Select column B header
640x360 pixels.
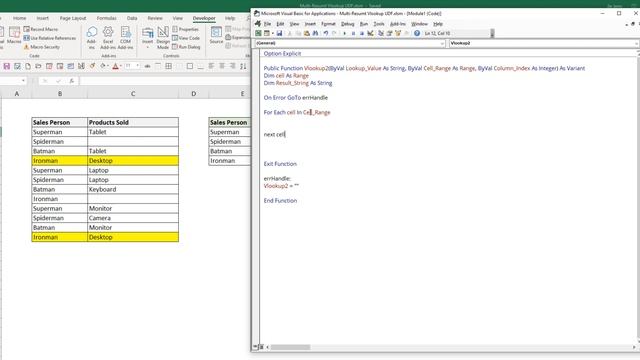point(60,93)
